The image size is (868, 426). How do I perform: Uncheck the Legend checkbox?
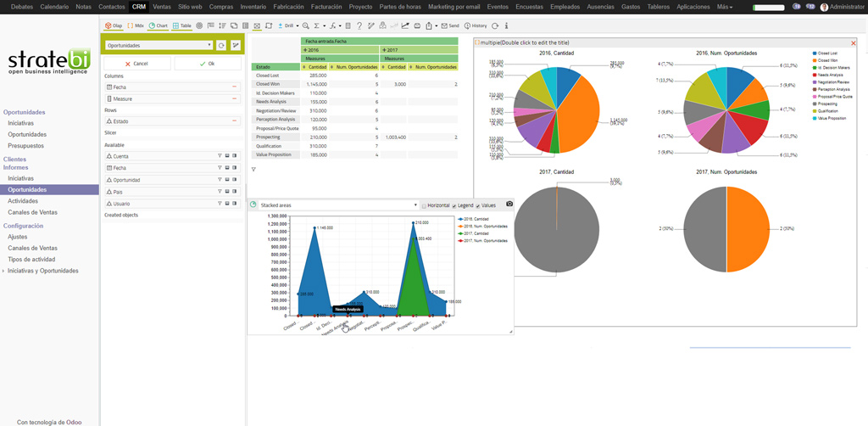click(454, 205)
